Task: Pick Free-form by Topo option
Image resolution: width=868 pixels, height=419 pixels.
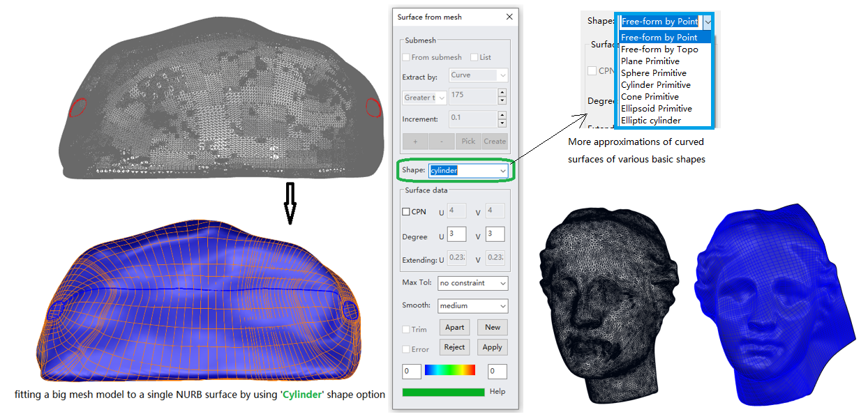Action: pos(659,49)
